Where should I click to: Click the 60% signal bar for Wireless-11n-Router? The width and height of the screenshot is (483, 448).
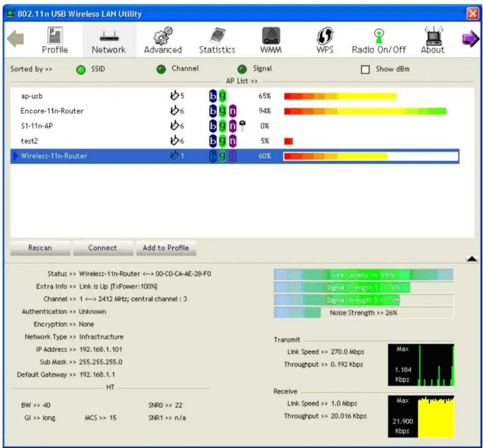(x=336, y=156)
